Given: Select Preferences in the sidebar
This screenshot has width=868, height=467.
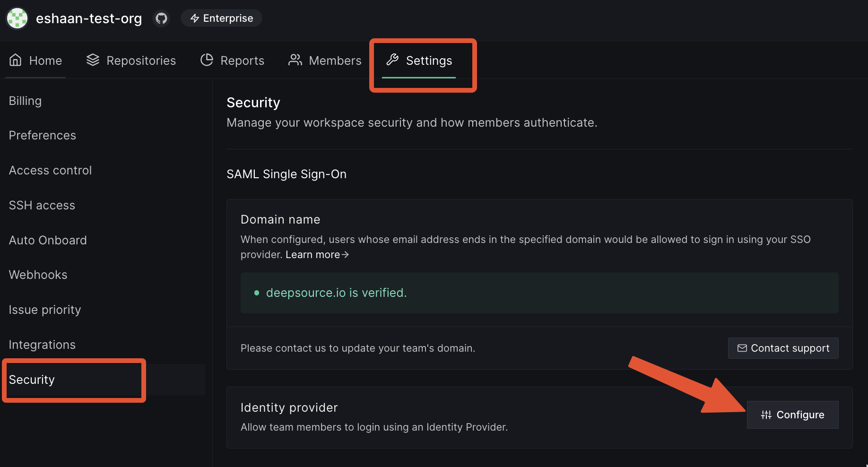Looking at the screenshot, I should 43,136.
